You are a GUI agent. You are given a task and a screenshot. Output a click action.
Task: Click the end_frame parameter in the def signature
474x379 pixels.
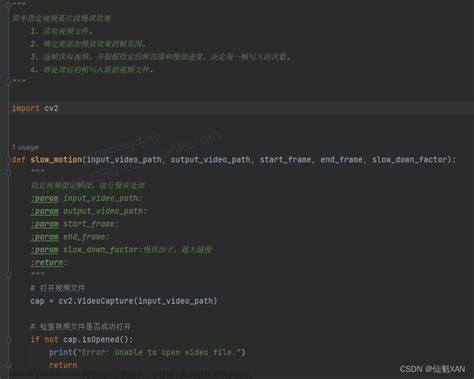tap(342, 160)
